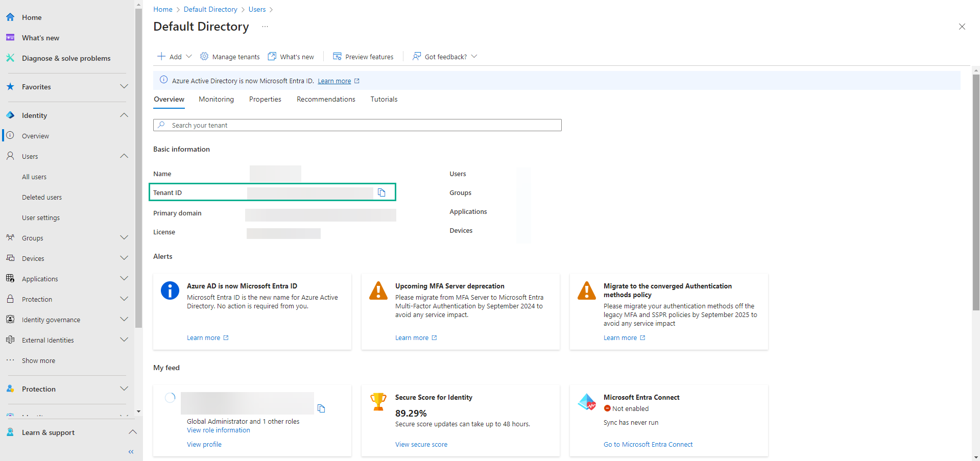Screen dimensions: 980x461
Task: Expand the Favorites section chevron
Action: (x=124, y=87)
